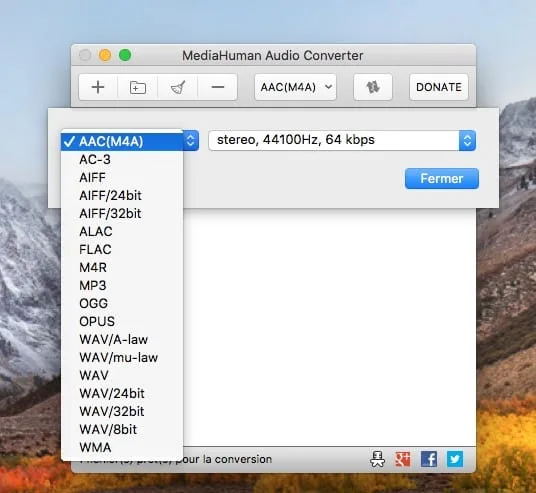
Task: Click the Google Plus icon
Action: coord(403,459)
